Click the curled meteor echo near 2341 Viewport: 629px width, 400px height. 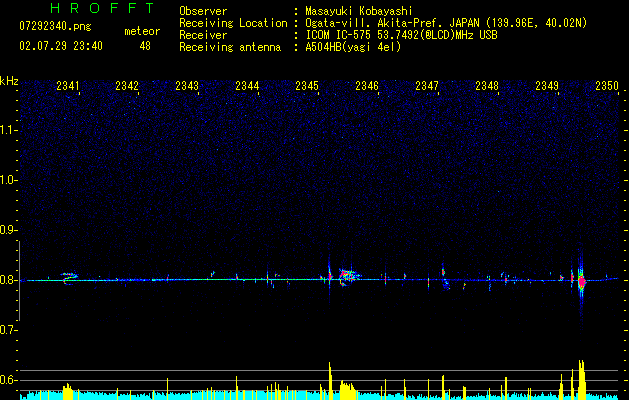coord(69,277)
